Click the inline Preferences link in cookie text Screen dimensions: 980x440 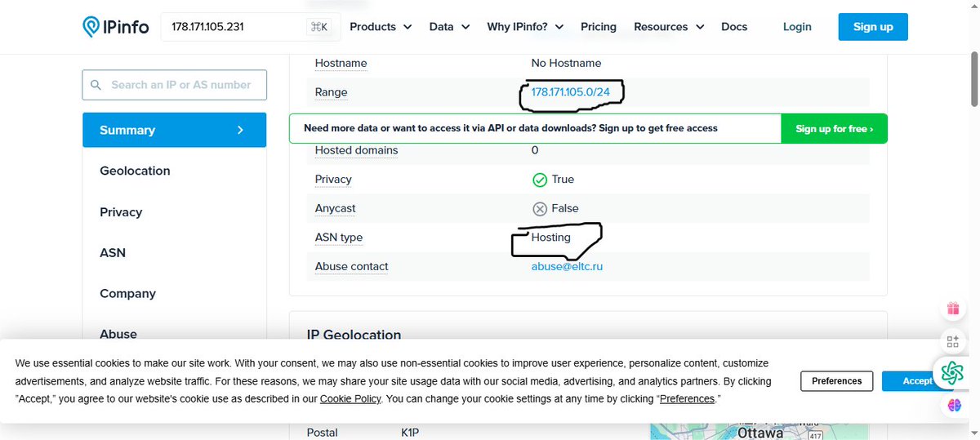click(x=687, y=399)
